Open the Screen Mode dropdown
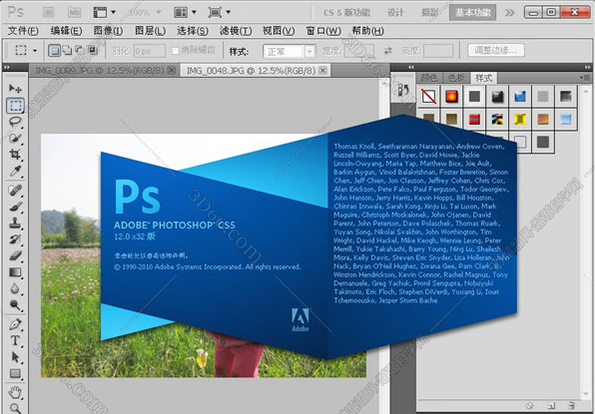 [219, 13]
